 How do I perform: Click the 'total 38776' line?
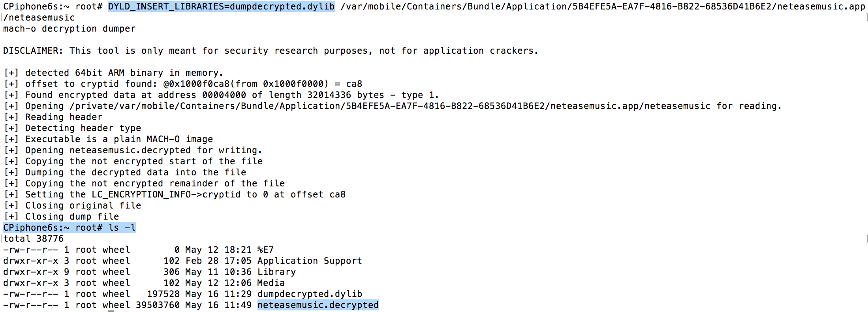coord(33,239)
